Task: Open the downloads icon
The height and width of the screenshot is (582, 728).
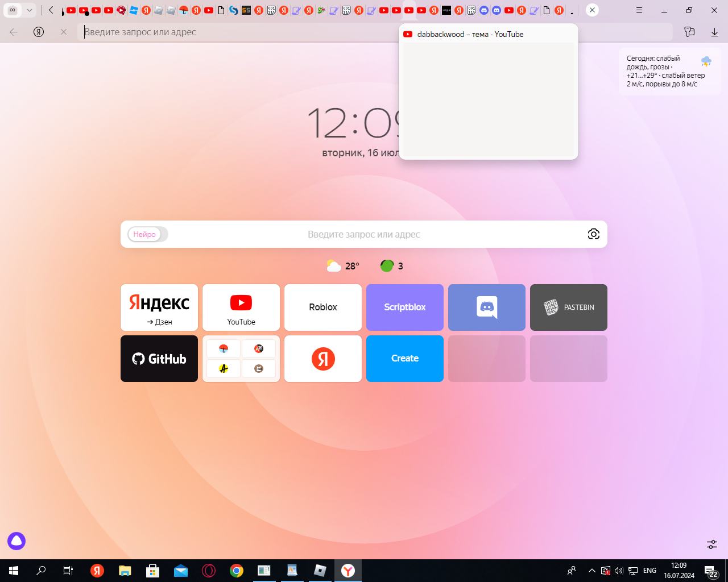Action: tap(714, 32)
